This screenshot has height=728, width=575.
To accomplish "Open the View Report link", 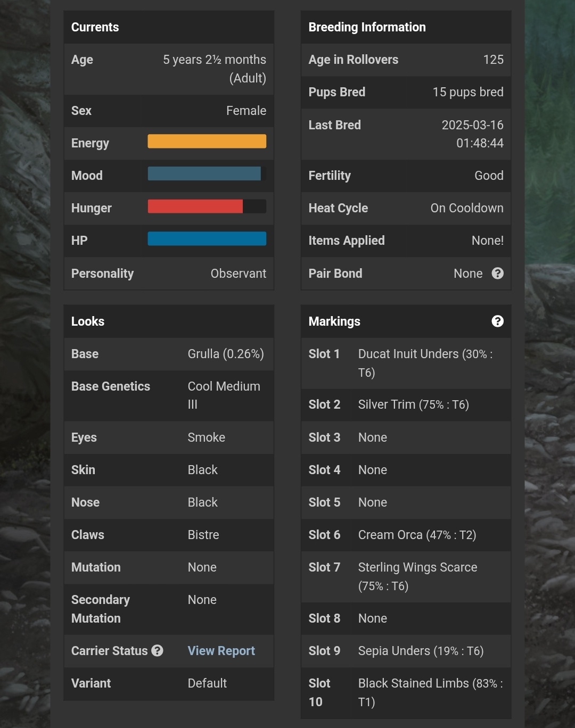I will pos(221,651).
